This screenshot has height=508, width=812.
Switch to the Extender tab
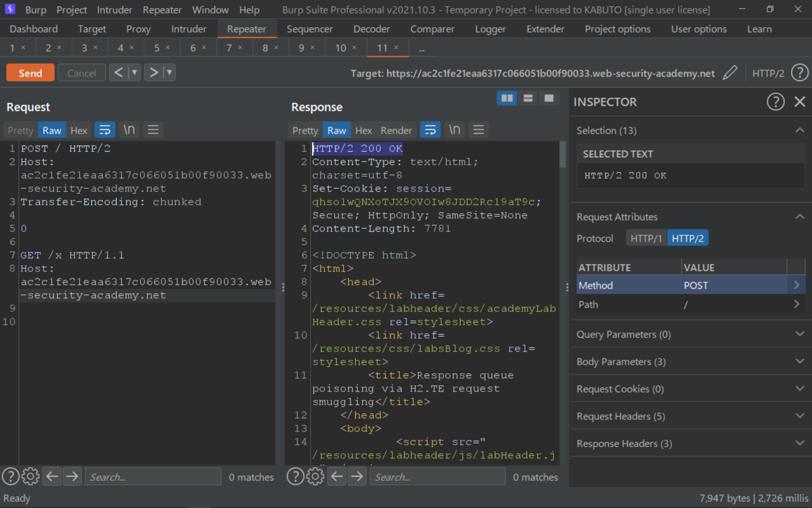(x=545, y=29)
